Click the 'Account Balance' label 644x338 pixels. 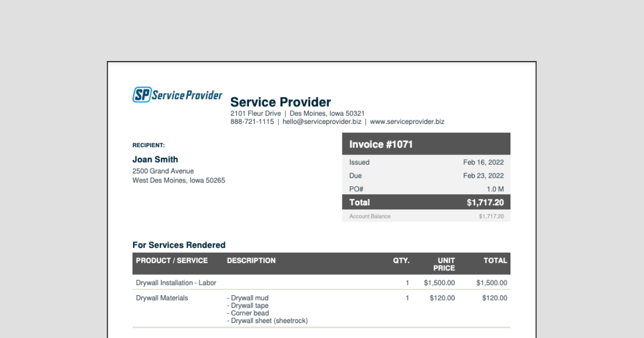(370, 216)
